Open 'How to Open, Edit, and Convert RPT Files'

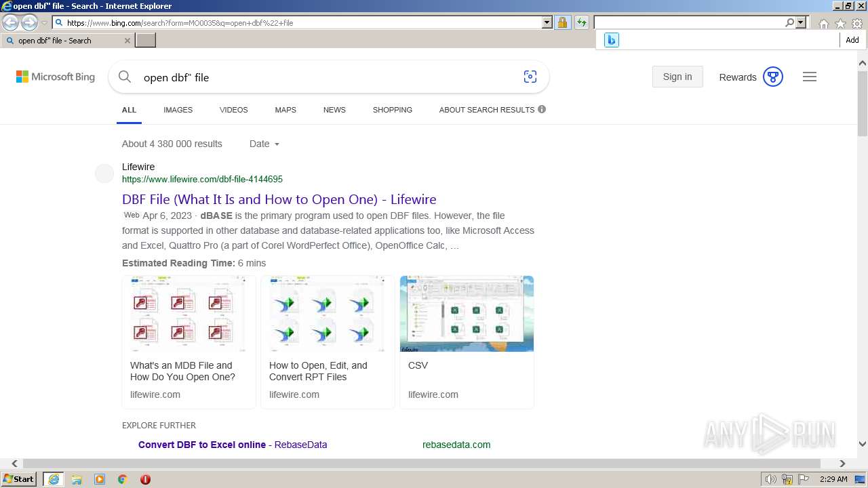(318, 371)
